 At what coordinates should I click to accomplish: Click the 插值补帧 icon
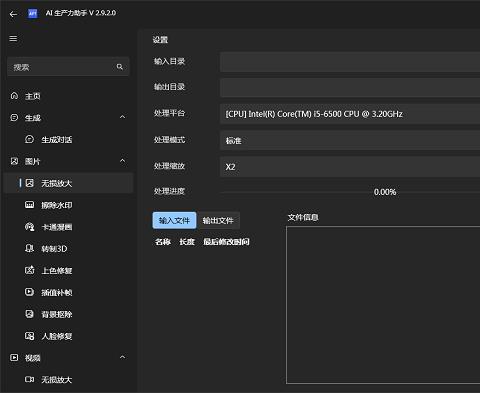tap(29, 292)
